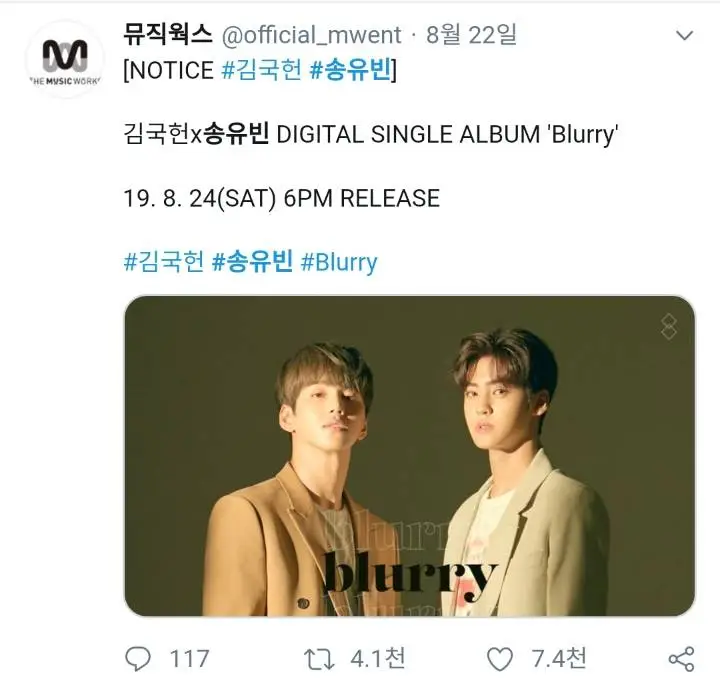
Task: Click the 7.4천 likes count
Action: click(559, 658)
